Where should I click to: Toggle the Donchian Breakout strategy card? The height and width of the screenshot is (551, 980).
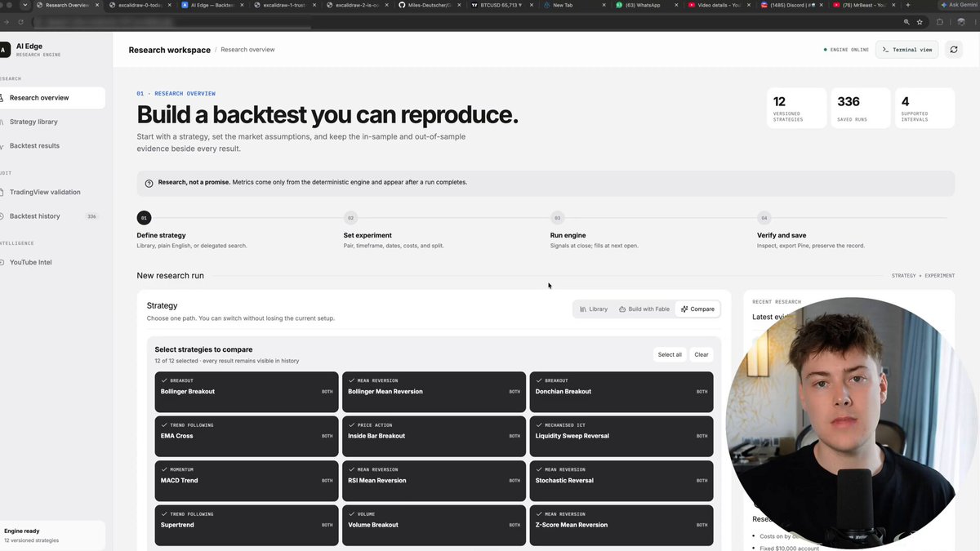tap(621, 392)
